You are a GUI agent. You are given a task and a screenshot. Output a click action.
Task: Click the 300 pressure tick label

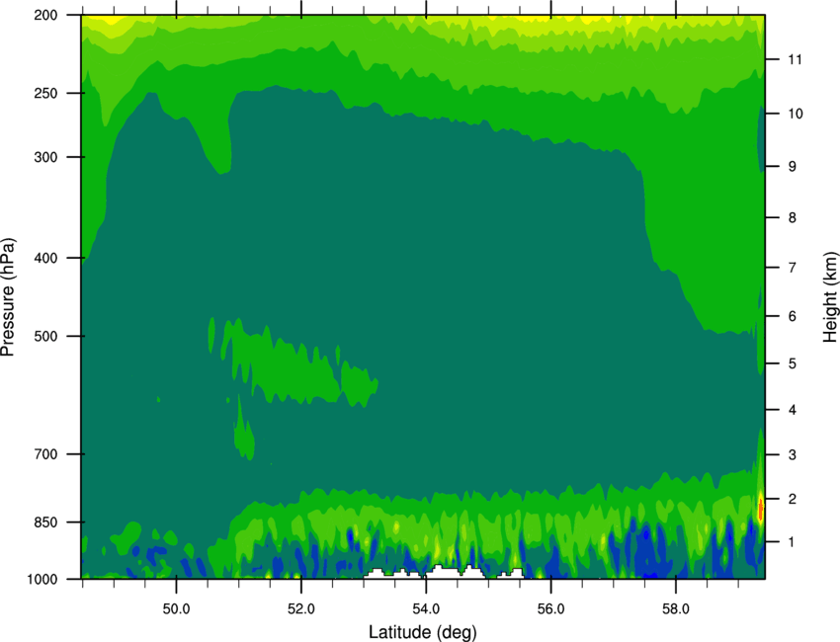[45, 157]
